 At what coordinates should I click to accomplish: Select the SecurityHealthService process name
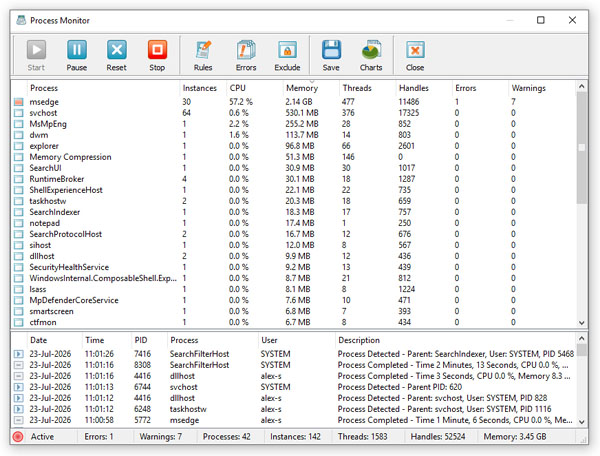pos(69,267)
